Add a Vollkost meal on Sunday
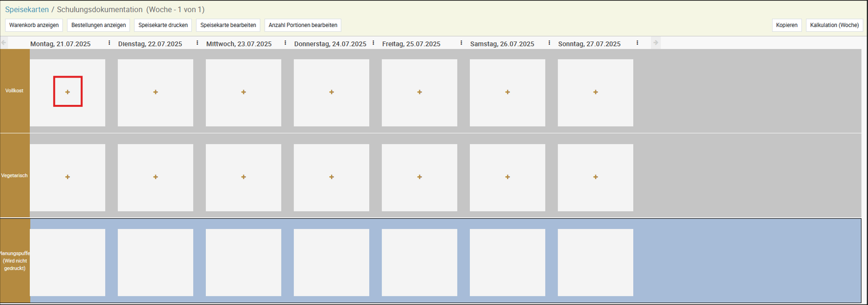This screenshot has height=305, width=868. click(595, 92)
